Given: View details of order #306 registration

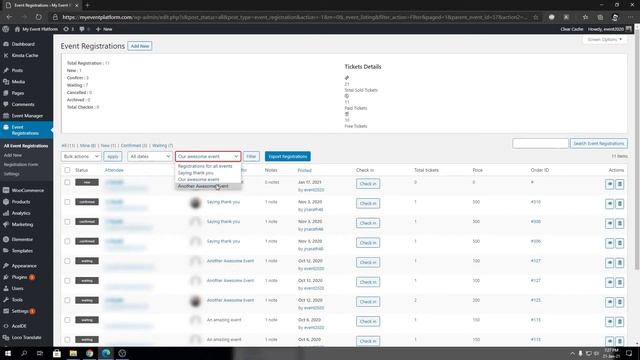Looking at the screenshot, I should [x=609, y=243].
